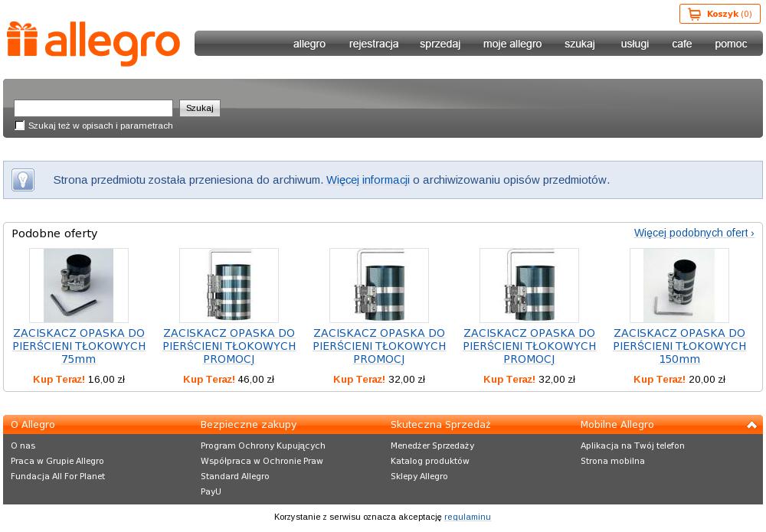Open 'Sklepy Allegro' footer link
Viewport: 766px width, 532px height.
pos(419,476)
